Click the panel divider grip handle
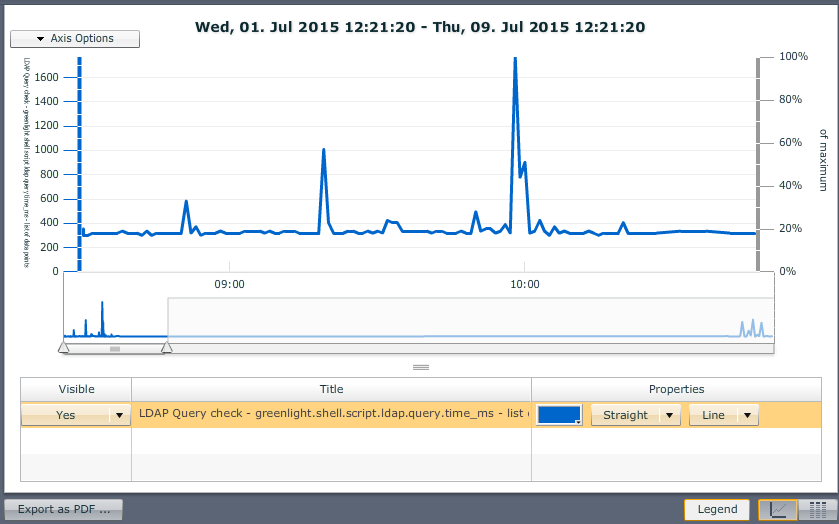This screenshot has height=524, width=839. tap(420, 367)
